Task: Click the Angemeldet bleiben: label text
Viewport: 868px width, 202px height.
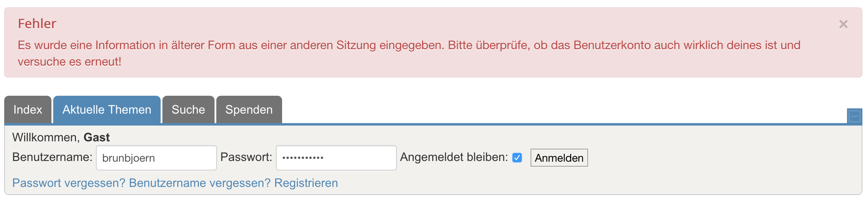Action: click(x=454, y=157)
